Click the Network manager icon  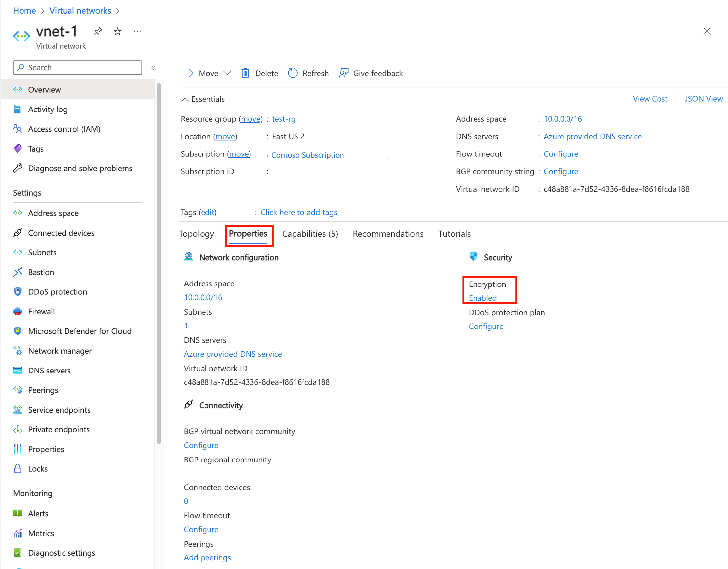pyautogui.click(x=17, y=350)
